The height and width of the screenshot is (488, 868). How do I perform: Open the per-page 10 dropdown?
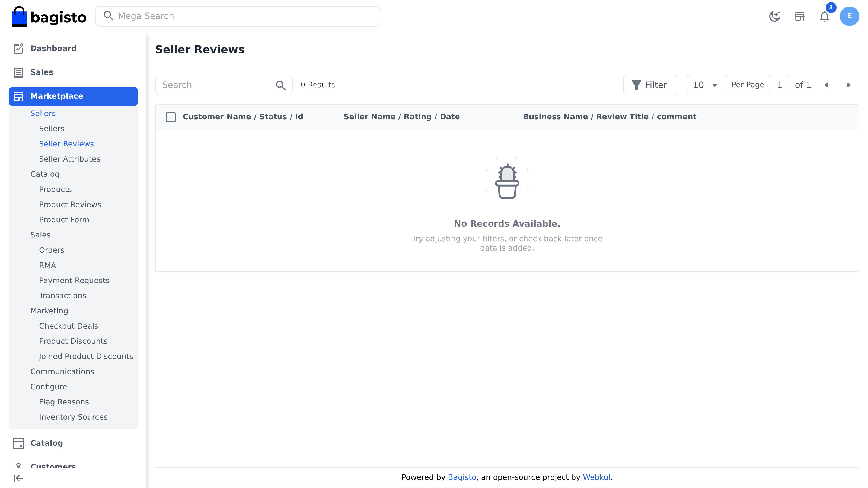pos(707,85)
